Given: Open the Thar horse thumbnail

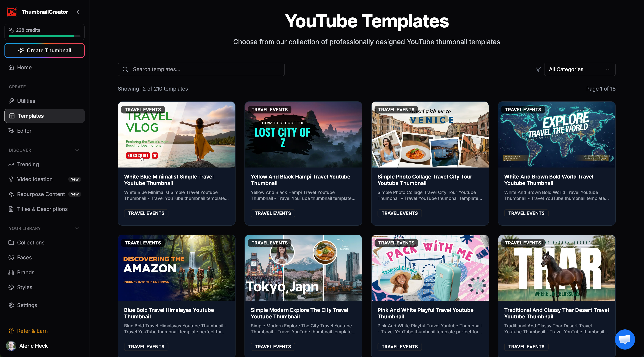Looking at the screenshot, I should [557, 268].
